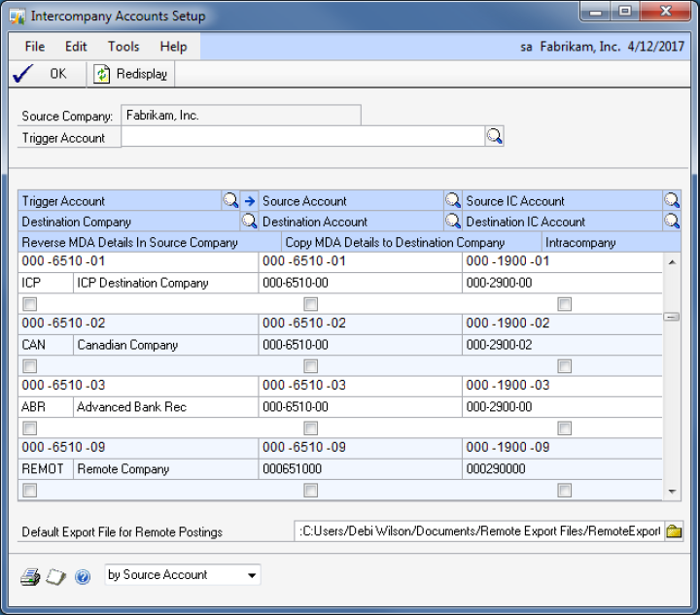Browse with the export file folder icon
700x615 pixels.
tap(674, 531)
